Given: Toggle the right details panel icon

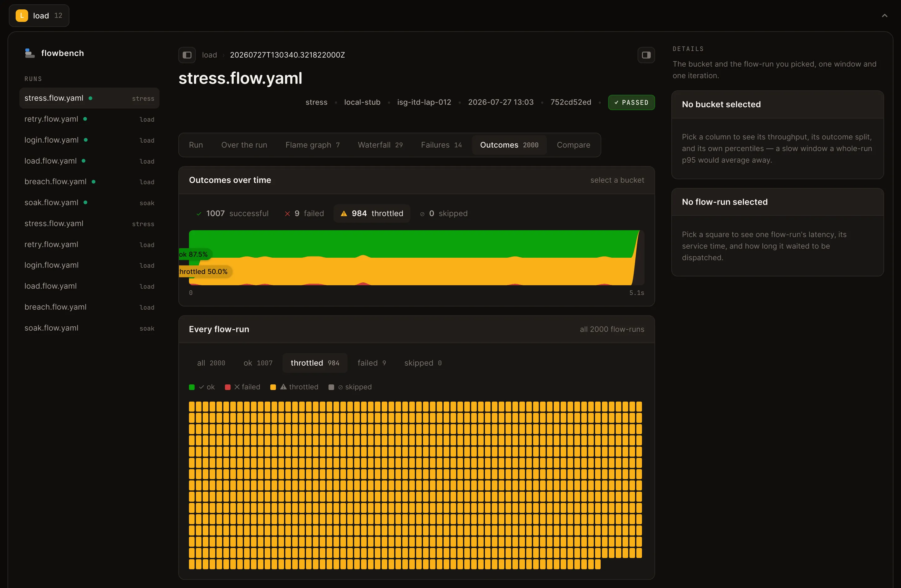Looking at the screenshot, I should point(646,55).
